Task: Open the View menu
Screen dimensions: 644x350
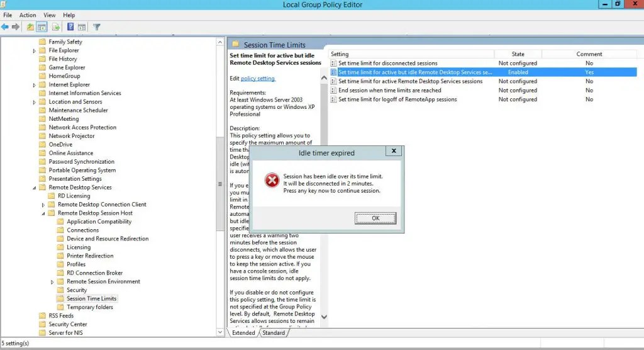Action: (49, 15)
